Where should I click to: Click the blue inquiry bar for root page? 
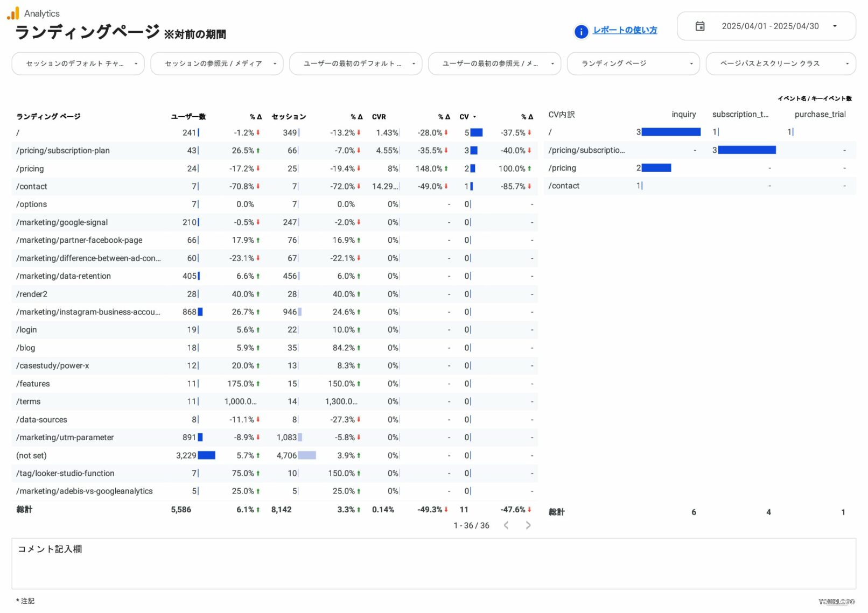point(671,132)
